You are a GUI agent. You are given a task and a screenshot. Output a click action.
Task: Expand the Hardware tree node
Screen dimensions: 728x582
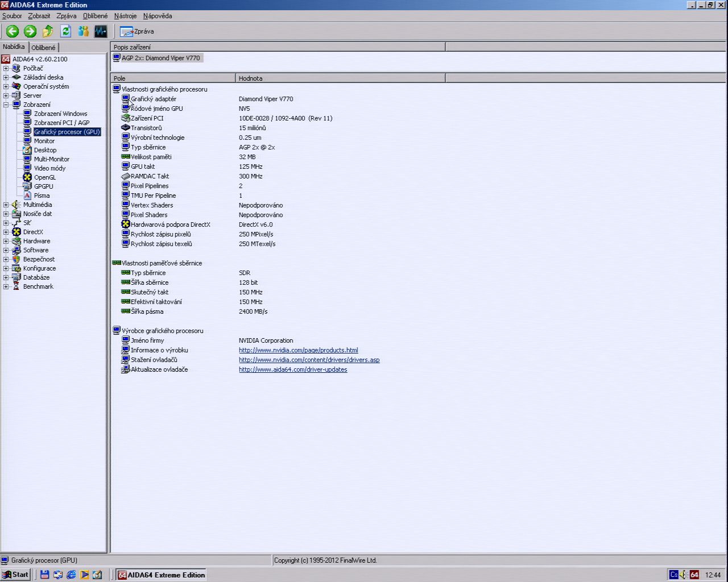click(6, 241)
